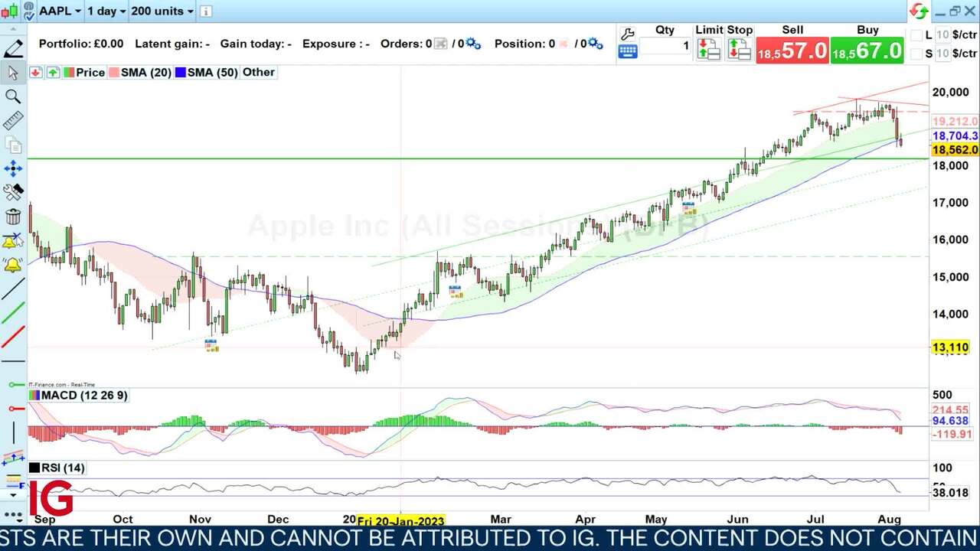980x551 pixels.
Task: Click the green Buy price button
Action: point(867,51)
